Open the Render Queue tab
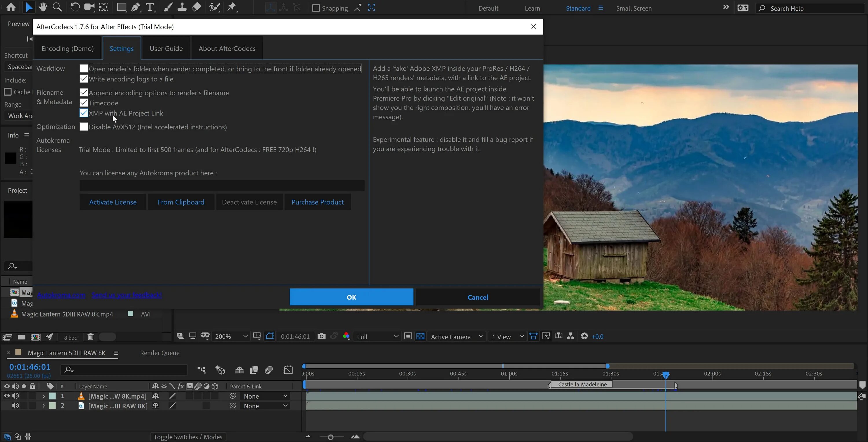Screen dimensions: 868x442 pyautogui.click(x=160, y=353)
